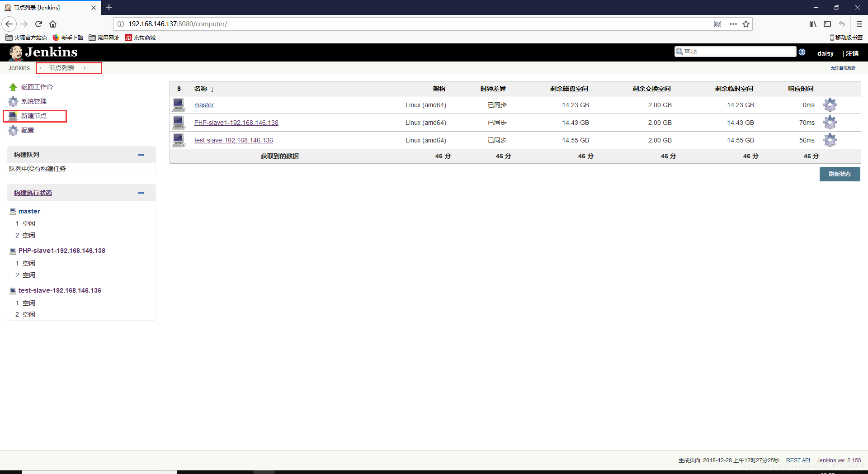The height and width of the screenshot is (474, 868).
Task: Open 系统管理 settings link
Action: pos(33,101)
